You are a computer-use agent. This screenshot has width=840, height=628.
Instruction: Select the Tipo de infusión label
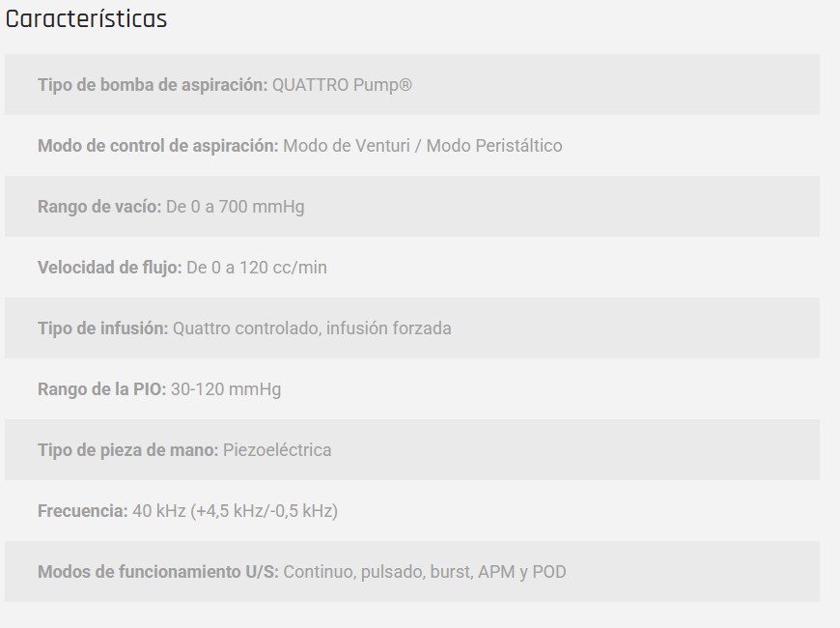[x=103, y=328]
